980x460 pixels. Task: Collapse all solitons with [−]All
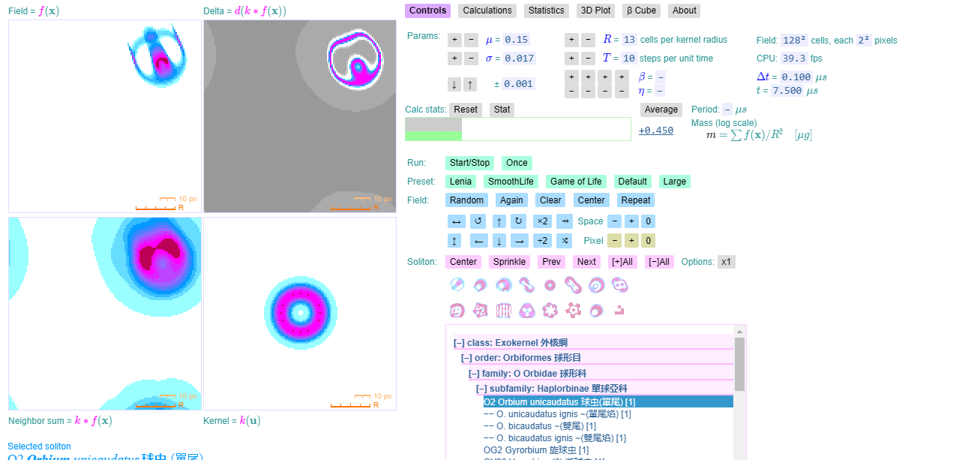(x=659, y=262)
